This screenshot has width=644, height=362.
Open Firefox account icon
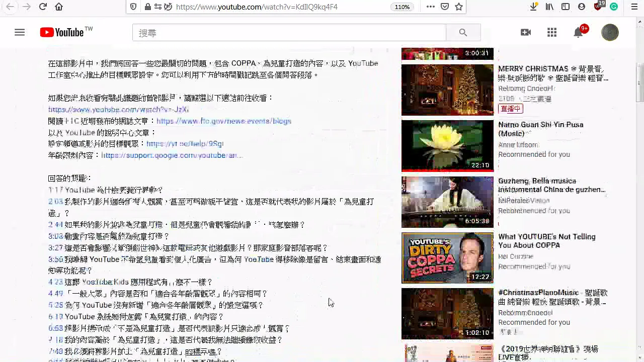point(582,7)
